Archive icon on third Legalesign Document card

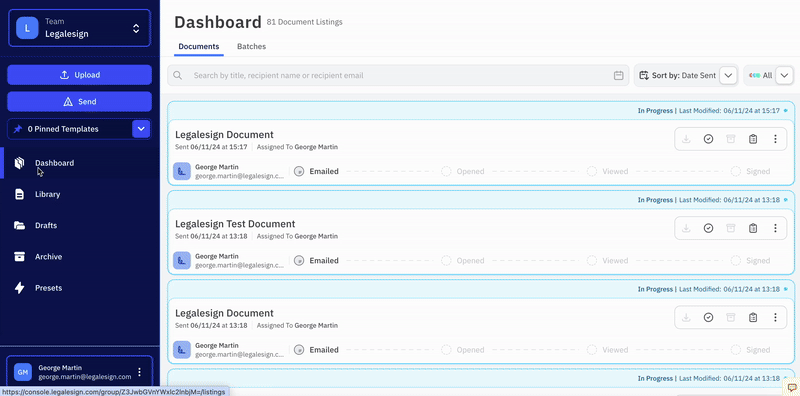point(731,317)
